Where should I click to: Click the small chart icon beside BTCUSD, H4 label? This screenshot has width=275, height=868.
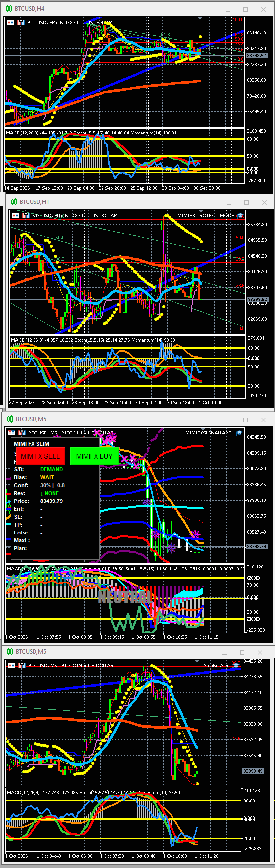[21, 22]
